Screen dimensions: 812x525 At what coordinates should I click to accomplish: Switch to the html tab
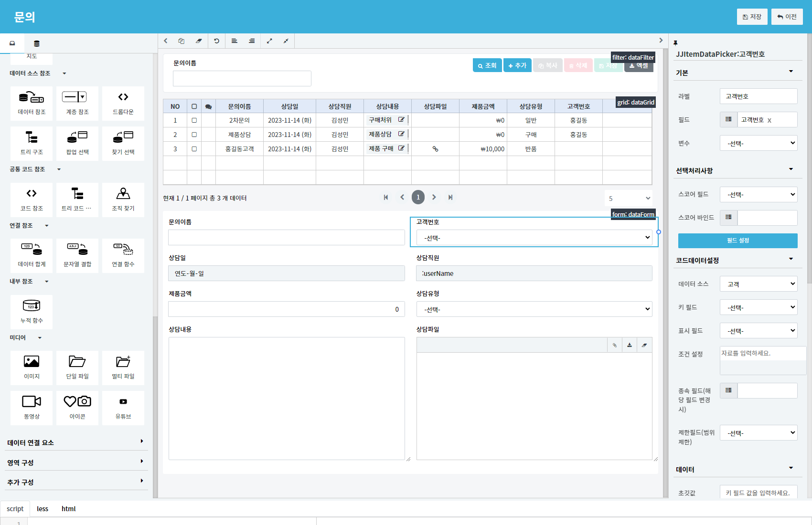pyautogui.click(x=69, y=509)
